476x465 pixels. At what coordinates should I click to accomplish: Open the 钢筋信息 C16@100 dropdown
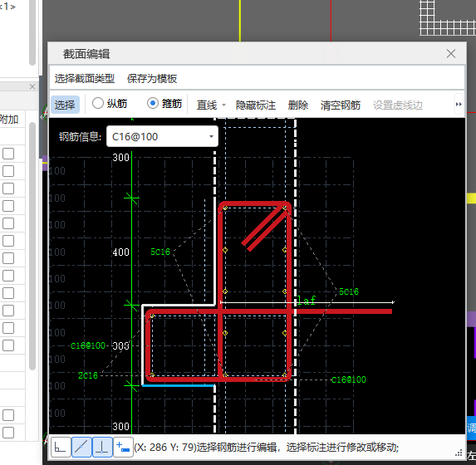[x=162, y=136]
